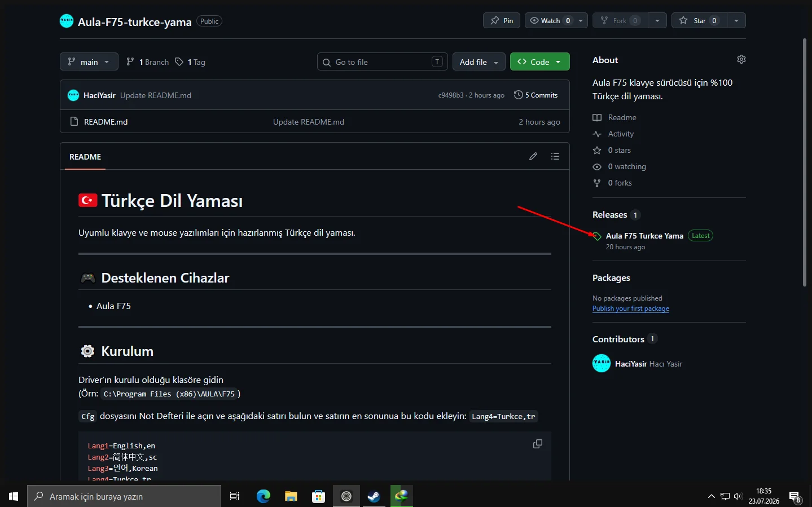This screenshot has width=812, height=507.
Task: Open the repository owner avatar
Action: tap(67, 21)
